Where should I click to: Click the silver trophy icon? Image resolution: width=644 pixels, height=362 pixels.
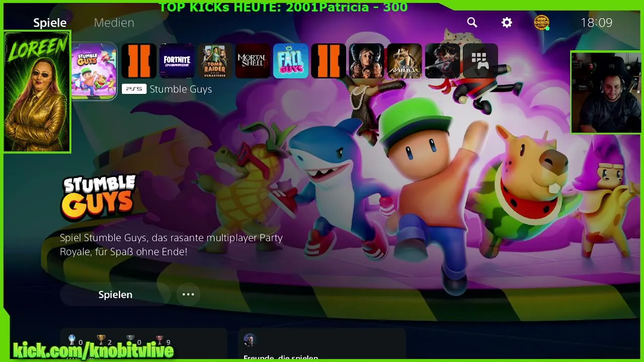pyautogui.click(x=130, y=340)
